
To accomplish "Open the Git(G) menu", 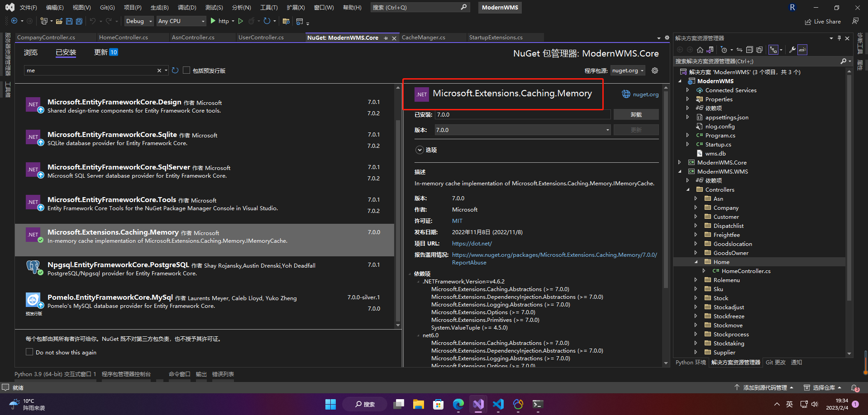I will point(107,8).
